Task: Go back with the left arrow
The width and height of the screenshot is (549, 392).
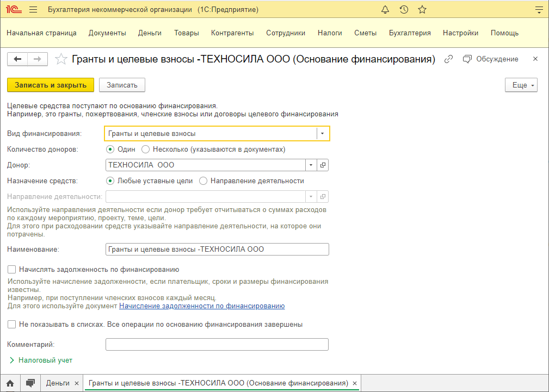Action: pyautogui.click(x=17, y=59)
